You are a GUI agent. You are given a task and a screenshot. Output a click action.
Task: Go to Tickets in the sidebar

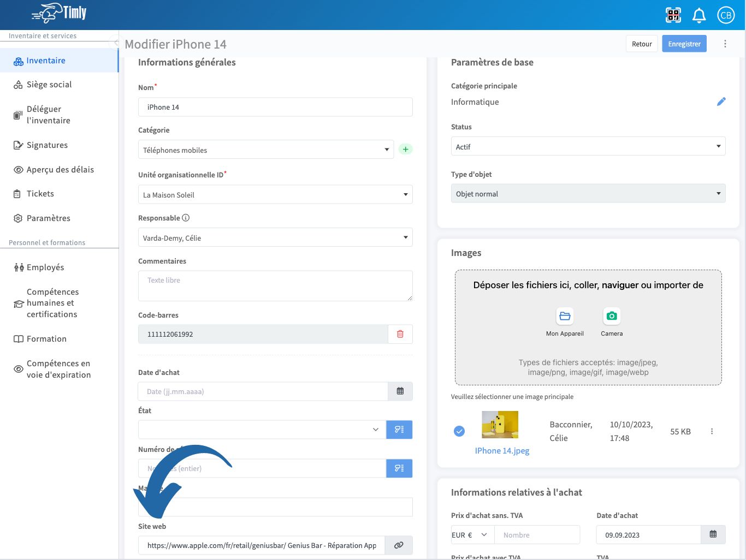(x=40, y=194)
